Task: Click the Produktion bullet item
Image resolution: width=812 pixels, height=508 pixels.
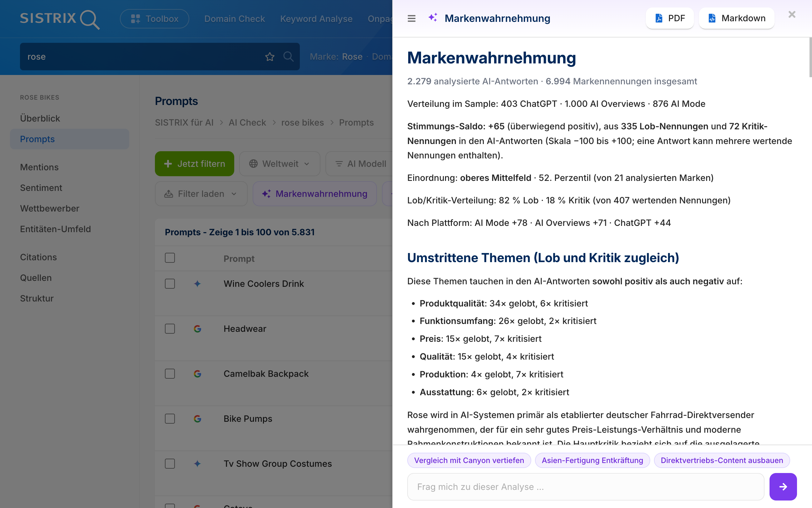Action: pos(491,374)
